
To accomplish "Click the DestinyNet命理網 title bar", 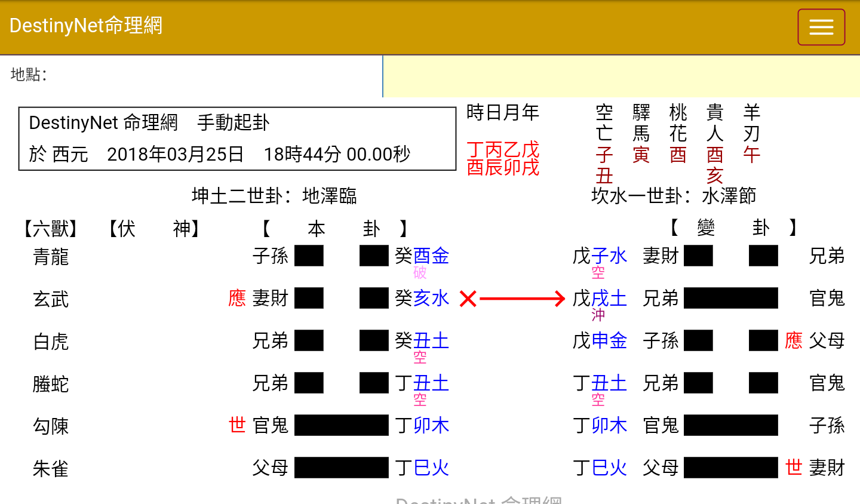I will [x=86, y=26].
